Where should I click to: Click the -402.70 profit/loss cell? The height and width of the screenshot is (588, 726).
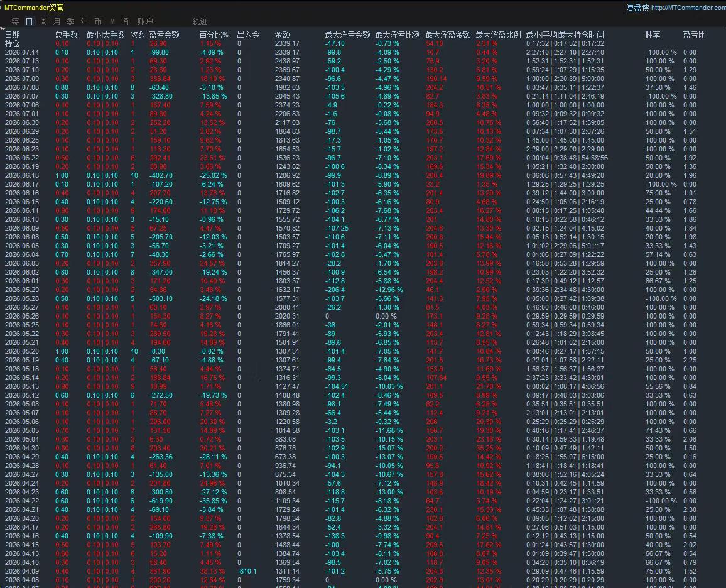tap(161, 175)
